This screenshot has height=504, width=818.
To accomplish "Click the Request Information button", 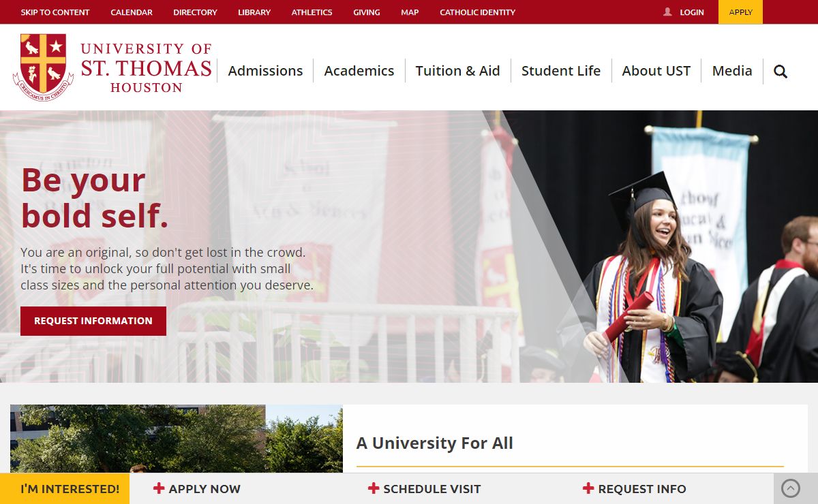I will [x=93, y=321].
